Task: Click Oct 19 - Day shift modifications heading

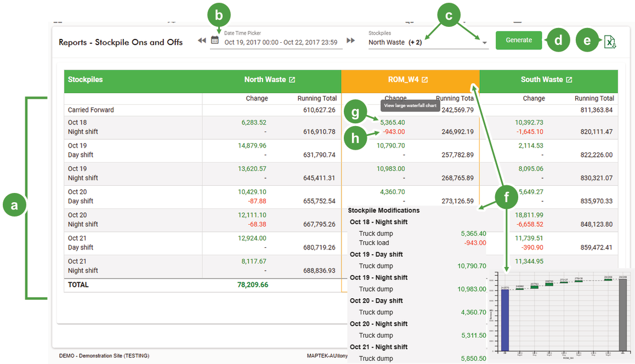Action: tap(376, 255)
